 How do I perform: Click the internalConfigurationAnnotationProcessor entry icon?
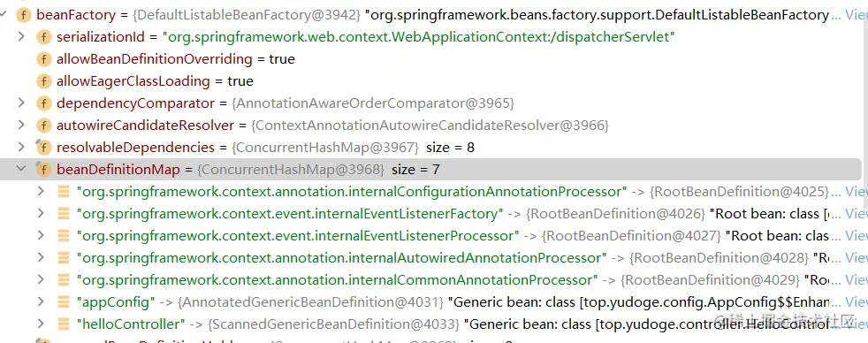pyautogui.click(x=64, y=192)
